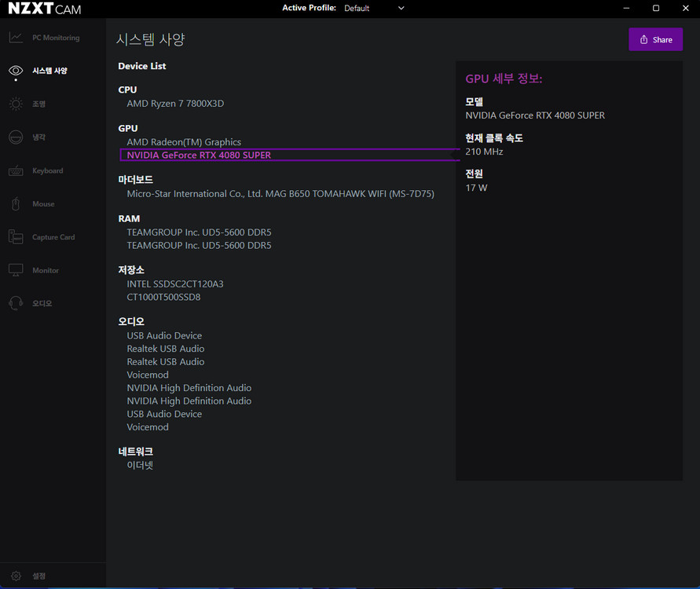Select the MAG B650 TOMAHAWK WIFI motherboard
This screenshot has width=700, height=589.
[280, 194]
